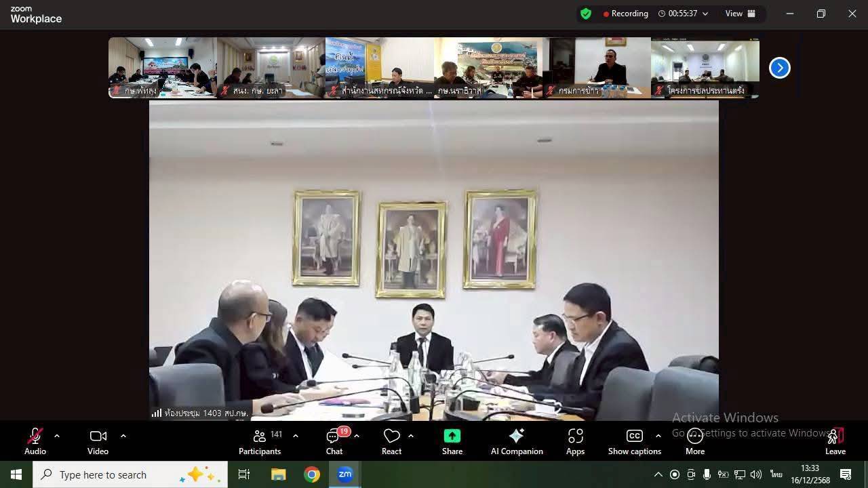The image size is (868, 488).
Task: Click the Windows taskbar search box
Action: pos(129,474)
